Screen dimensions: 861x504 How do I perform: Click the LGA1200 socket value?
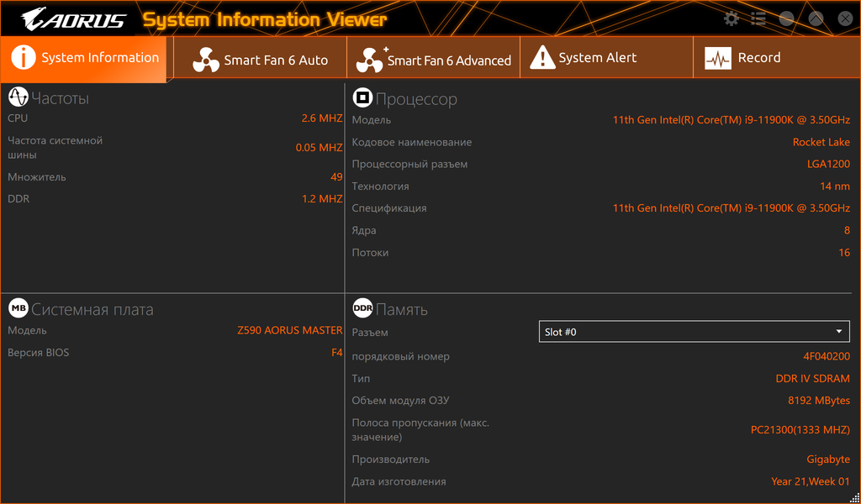click(828, 164)
